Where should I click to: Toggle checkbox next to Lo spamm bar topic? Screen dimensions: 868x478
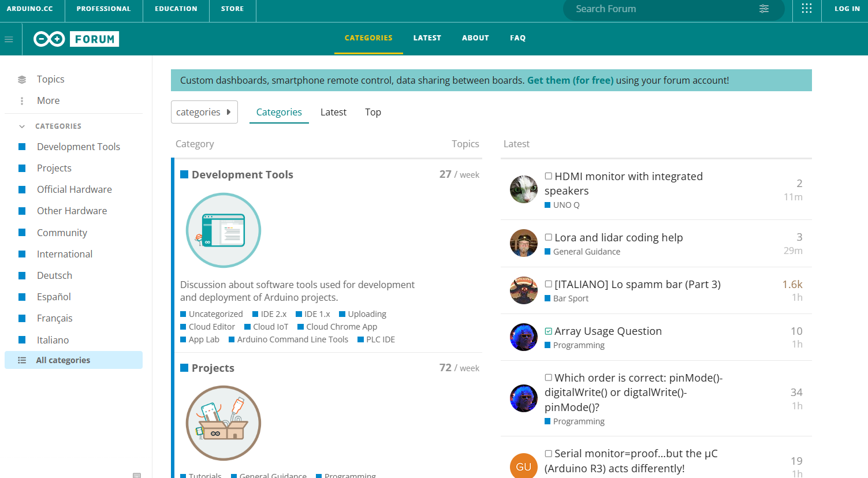547,283
